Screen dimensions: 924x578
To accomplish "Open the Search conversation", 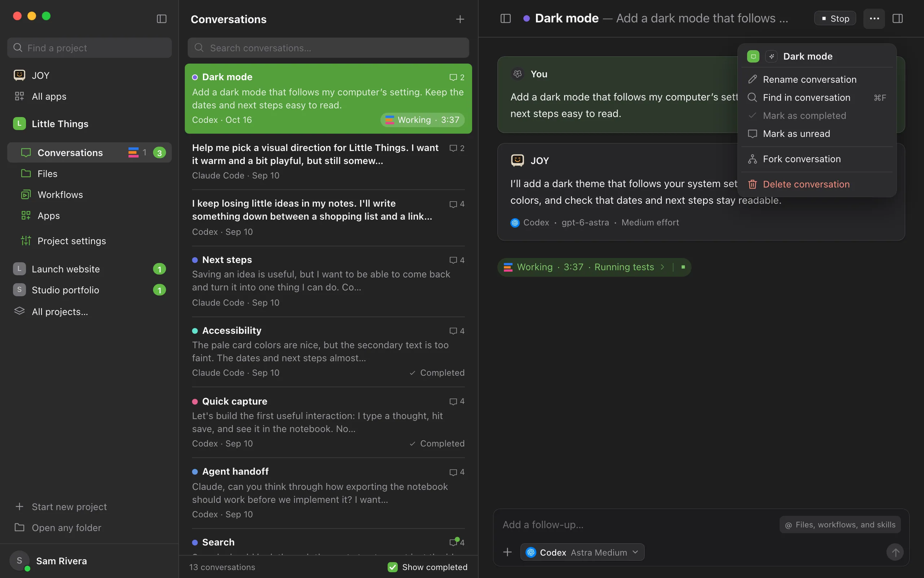I will point(328,543).
